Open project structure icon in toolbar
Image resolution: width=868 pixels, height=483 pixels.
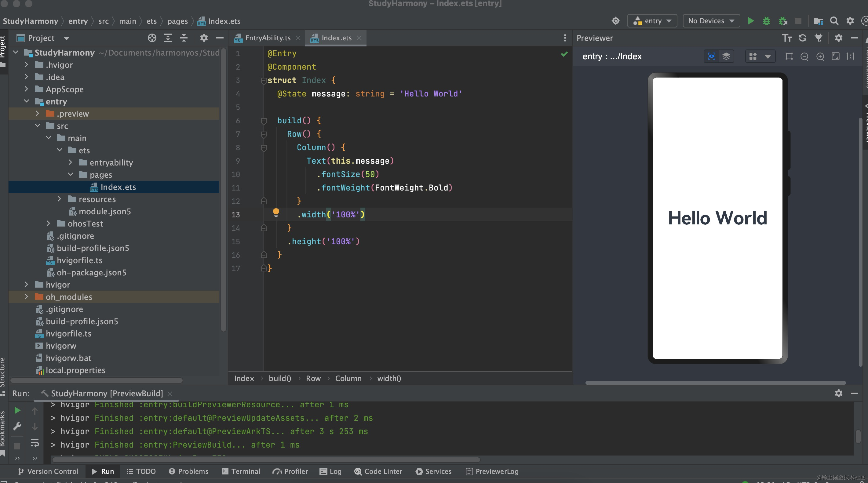[x=819, y=21]
